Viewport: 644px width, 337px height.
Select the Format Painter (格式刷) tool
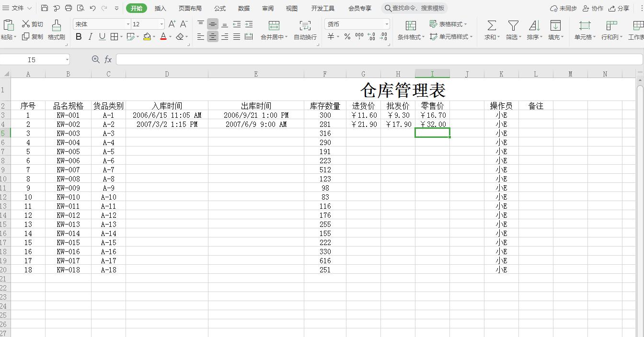point(56,30)
